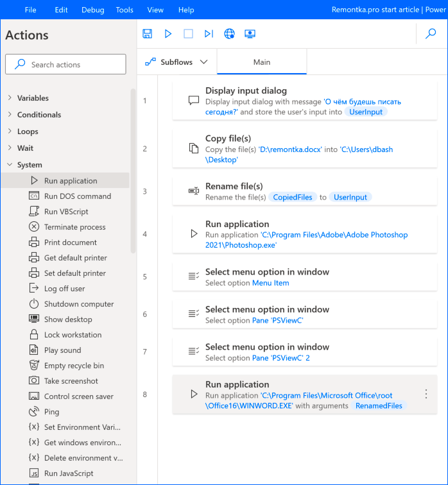Screen dimensions: 448x485
Task: Select the Run application action in System list
Action: point(65,181)
